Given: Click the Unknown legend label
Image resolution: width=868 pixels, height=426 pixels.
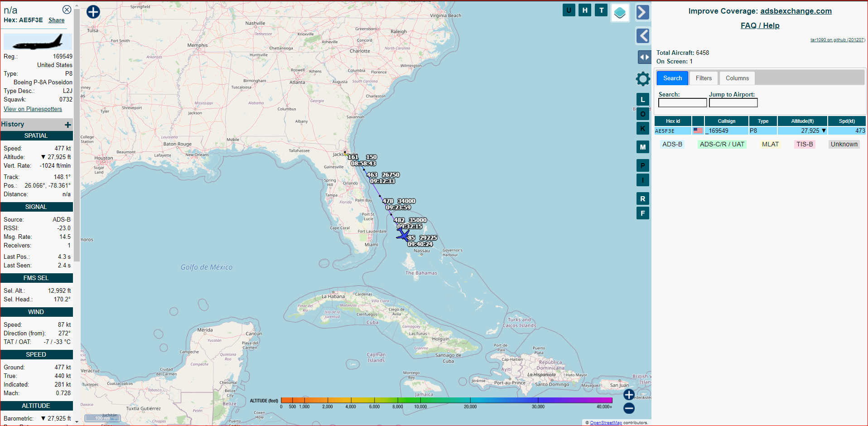Looking at the screenshot, I should click(x=844, y=144).
